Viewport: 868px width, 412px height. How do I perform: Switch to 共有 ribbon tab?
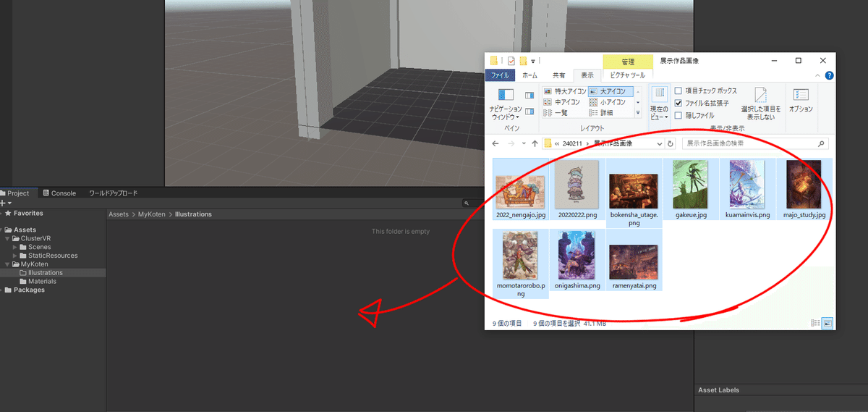(x=559, y=75)
